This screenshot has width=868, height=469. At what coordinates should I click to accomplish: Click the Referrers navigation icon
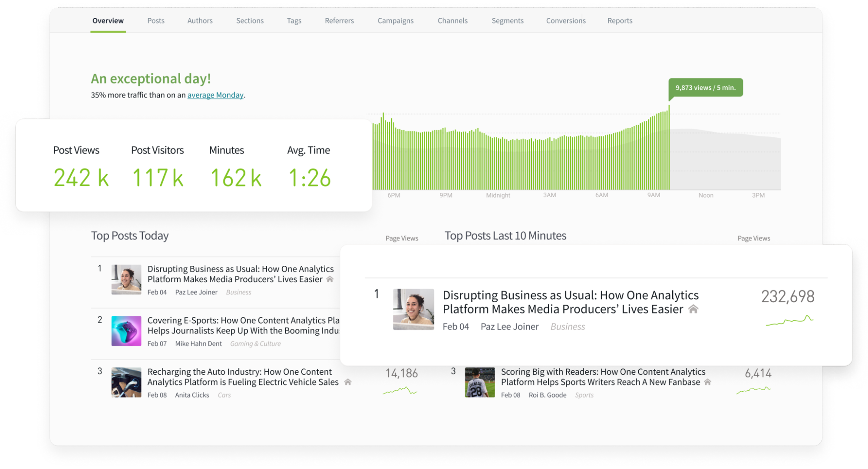[x=340, y=20]
